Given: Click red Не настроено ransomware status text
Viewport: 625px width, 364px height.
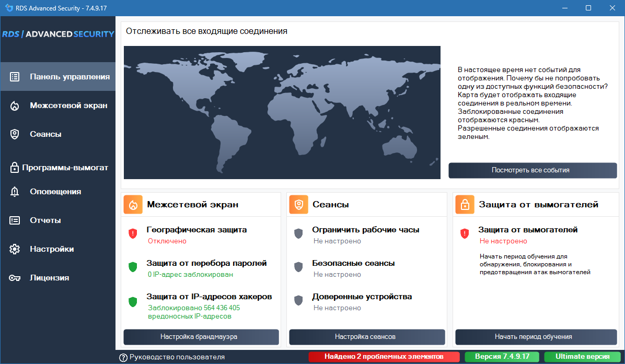Looking at the screenshot, I should [x=503, y=241].
